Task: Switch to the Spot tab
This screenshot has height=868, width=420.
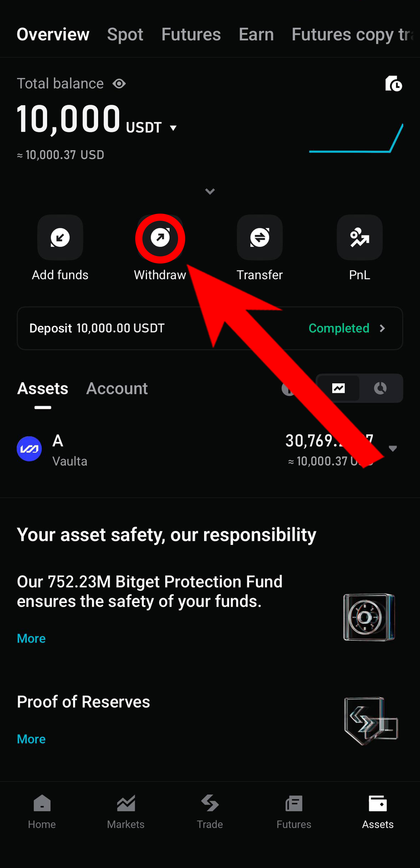Action: tap(125, 35)
